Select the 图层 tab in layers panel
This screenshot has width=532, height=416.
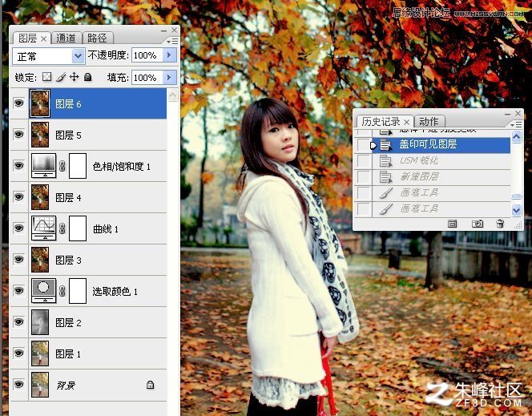coord(31,38)
